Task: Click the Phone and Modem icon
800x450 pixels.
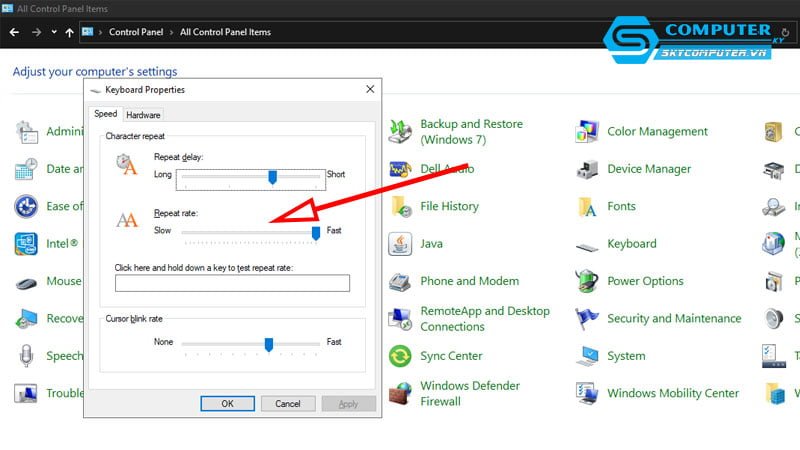Action: coord(400,281)
